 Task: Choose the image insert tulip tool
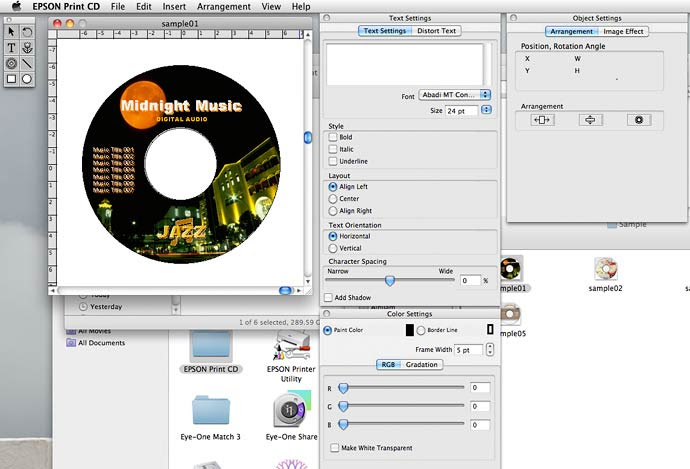27,48
